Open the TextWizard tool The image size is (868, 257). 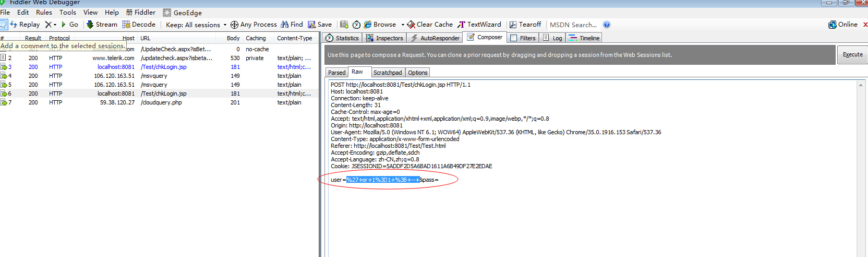click(x=461, y=25)
